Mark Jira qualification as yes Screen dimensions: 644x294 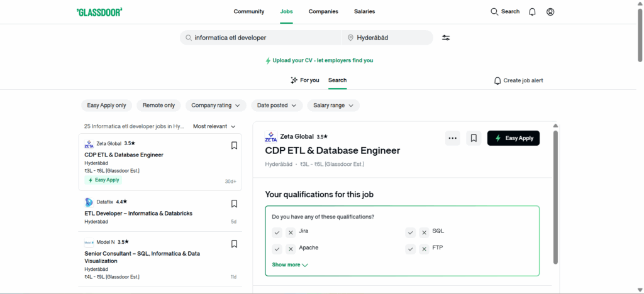[x=277, y=232]
